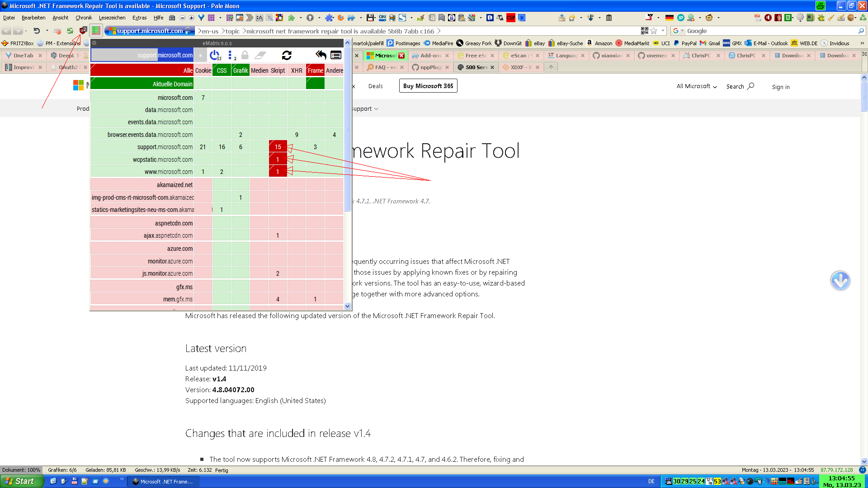Bookmark page with the star icon

654,31
